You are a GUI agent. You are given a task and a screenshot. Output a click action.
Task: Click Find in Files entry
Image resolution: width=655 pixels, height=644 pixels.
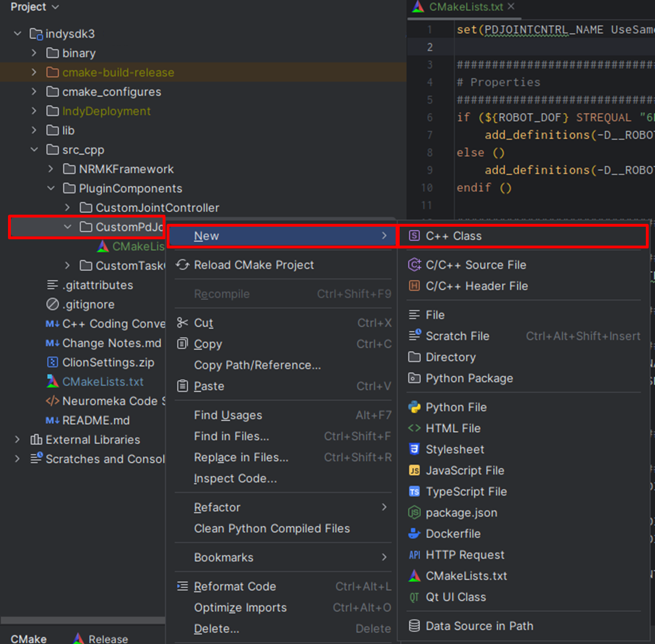point(283,436)
